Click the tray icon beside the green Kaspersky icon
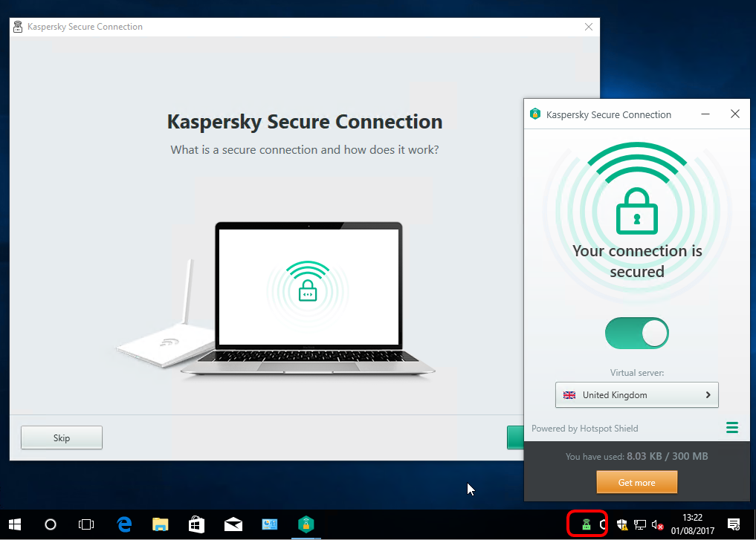 (603, 524)
